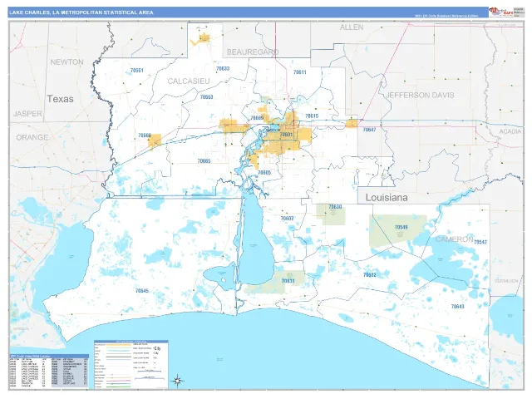Viewport: 532px width, 399px height.
Task: Click ZIP code label 70607
Action: [288, 218]
